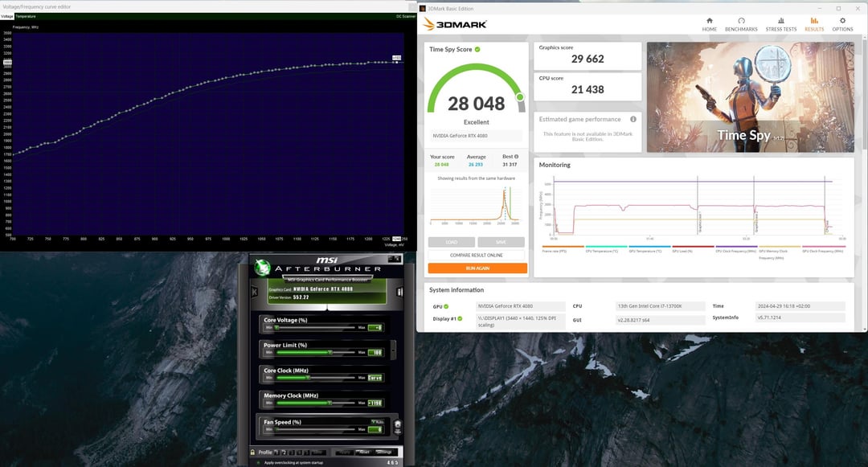The width and height of the screenshot is (868, 467).
Task: Click green validation check beside Time Spy Score
Action: [x=477, y=49]
